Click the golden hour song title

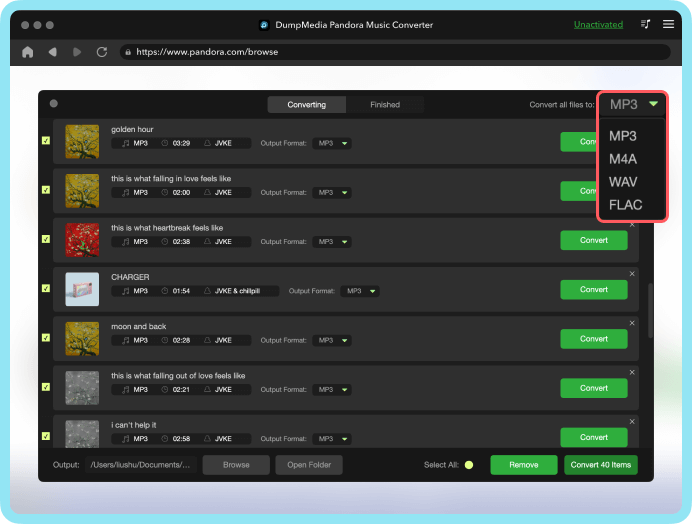pos(132,129)
